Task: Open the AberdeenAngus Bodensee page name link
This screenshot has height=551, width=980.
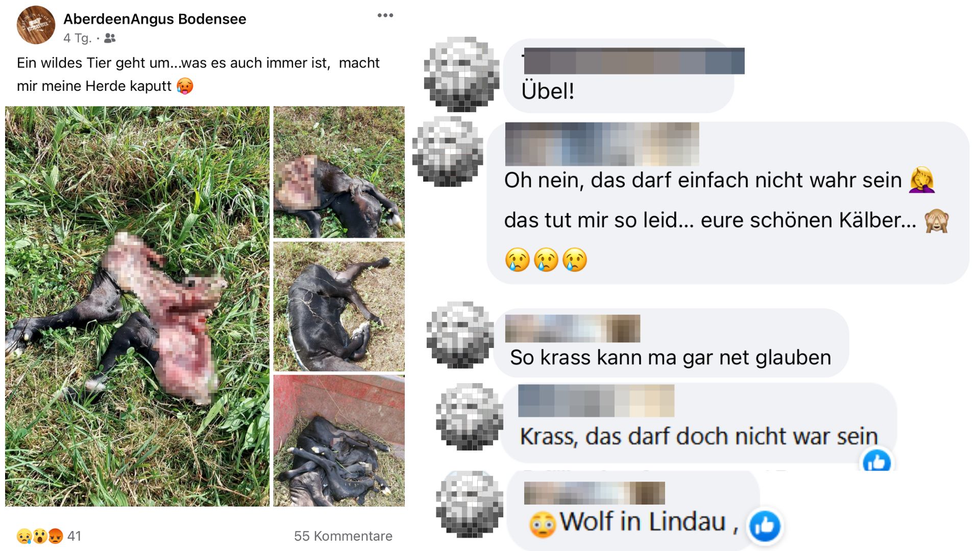Action: click(155, 19)
